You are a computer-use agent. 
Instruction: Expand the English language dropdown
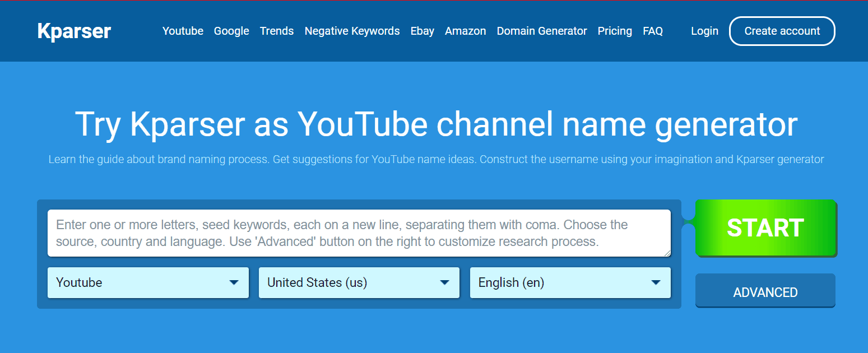[560, 282]
